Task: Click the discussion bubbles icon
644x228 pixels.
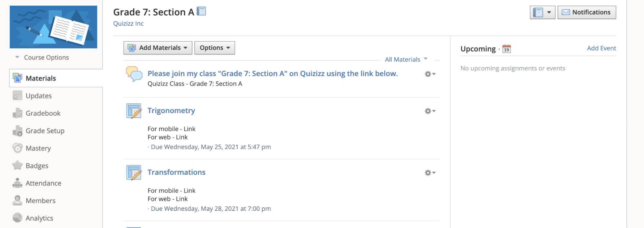Action: point(134,74)
